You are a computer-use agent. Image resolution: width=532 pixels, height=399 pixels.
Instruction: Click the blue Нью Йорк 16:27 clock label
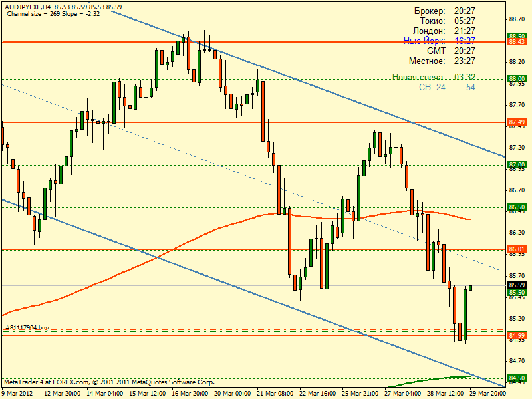[440, 41]
